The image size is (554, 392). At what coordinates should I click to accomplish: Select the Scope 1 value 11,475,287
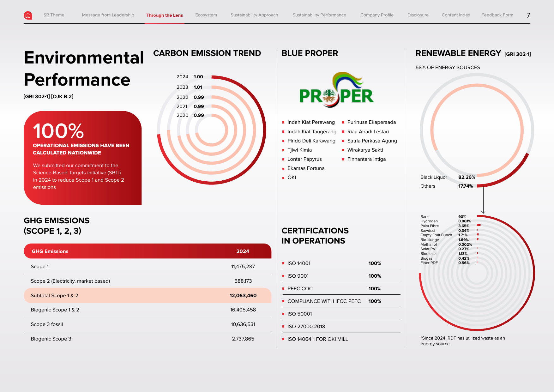(243, 267)
